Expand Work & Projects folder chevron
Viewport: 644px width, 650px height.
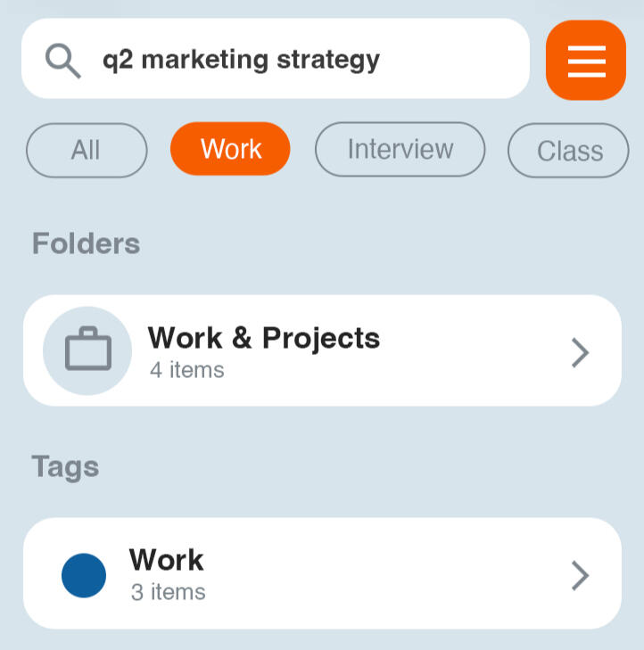pos(581,353)
